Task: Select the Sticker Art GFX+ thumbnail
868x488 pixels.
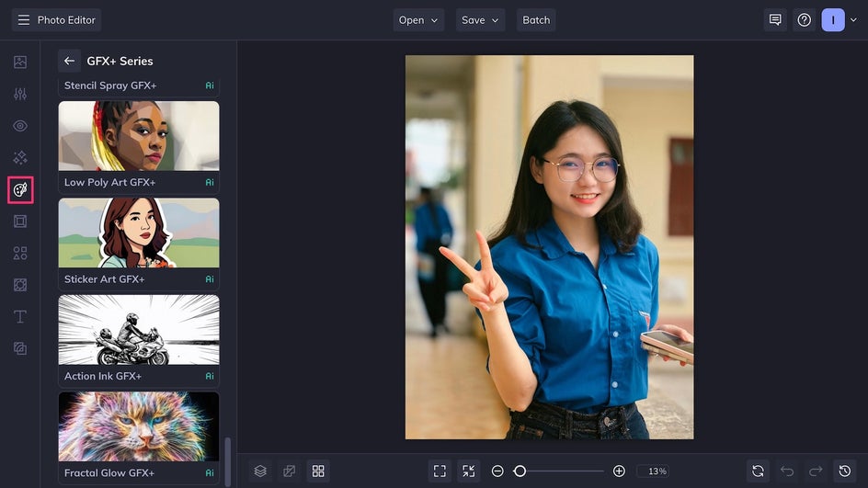Action: tap(139, 233)
